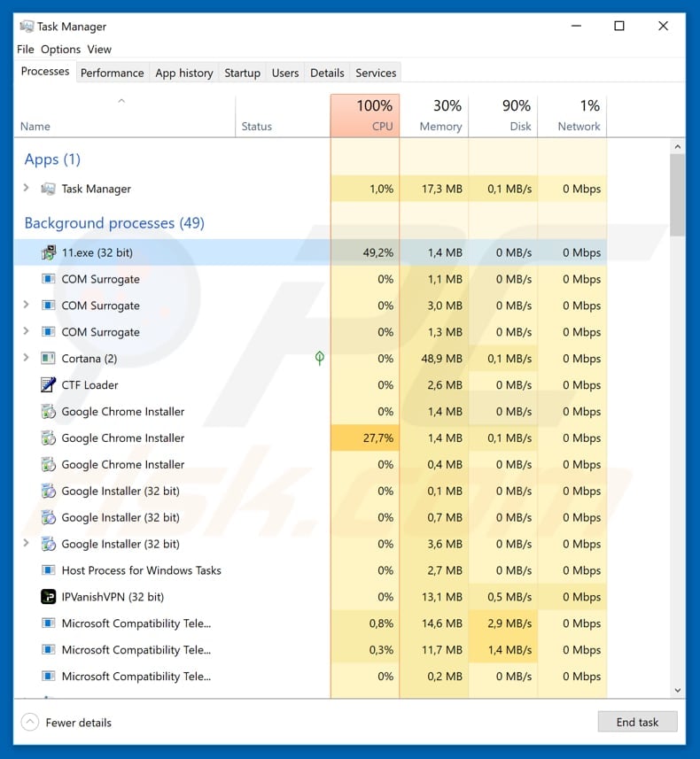700x759 pixels.
Task: Click the icon of Google Installer (32 bit) using 0,1 MB
Action: (48, 491)
